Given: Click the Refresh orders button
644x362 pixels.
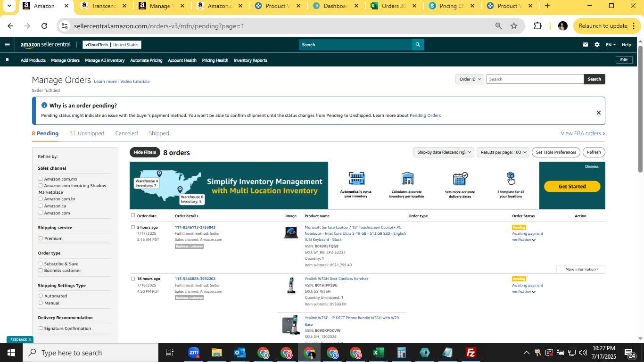Looking at the screenshot, I should tap(594, 152).
